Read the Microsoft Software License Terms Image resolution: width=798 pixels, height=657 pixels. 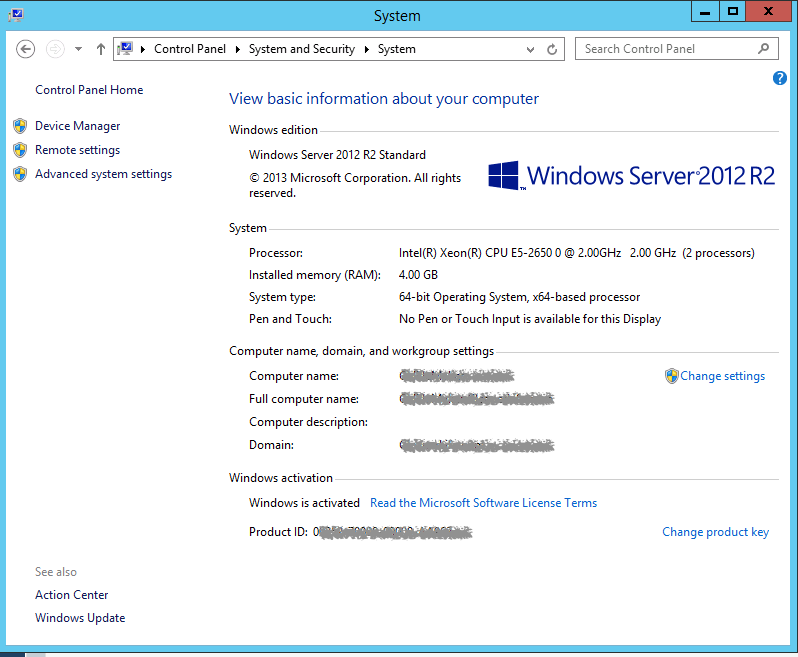(483, 503)
